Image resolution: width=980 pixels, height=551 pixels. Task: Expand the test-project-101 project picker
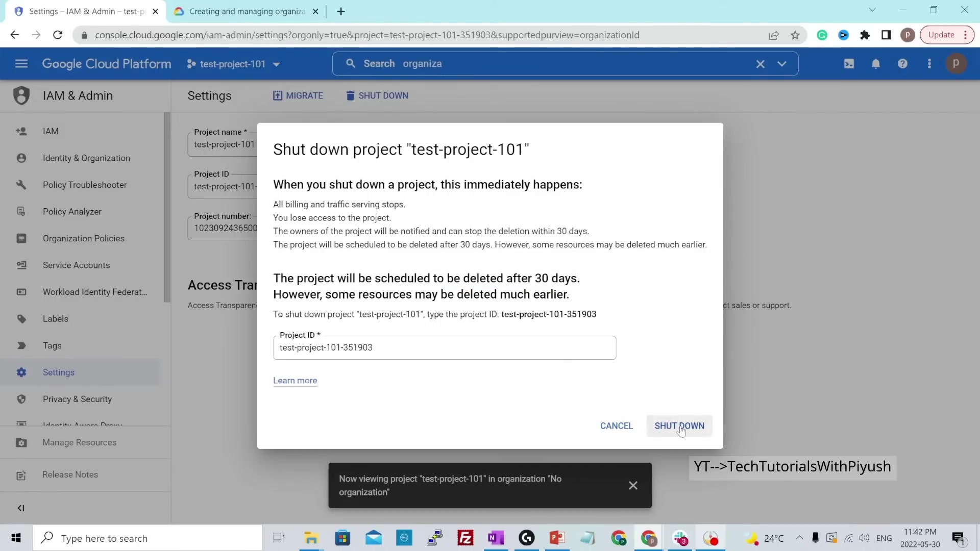(x=234, y=64)
